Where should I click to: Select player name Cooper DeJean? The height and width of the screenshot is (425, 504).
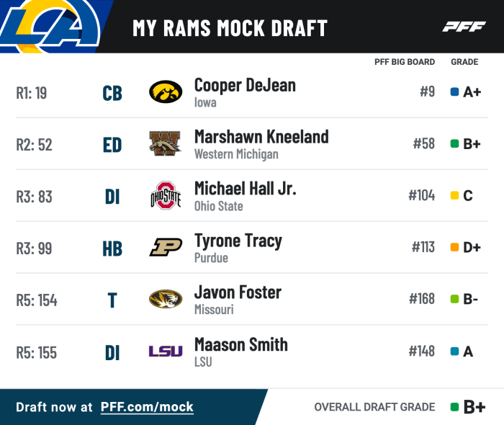pos(245,85)
